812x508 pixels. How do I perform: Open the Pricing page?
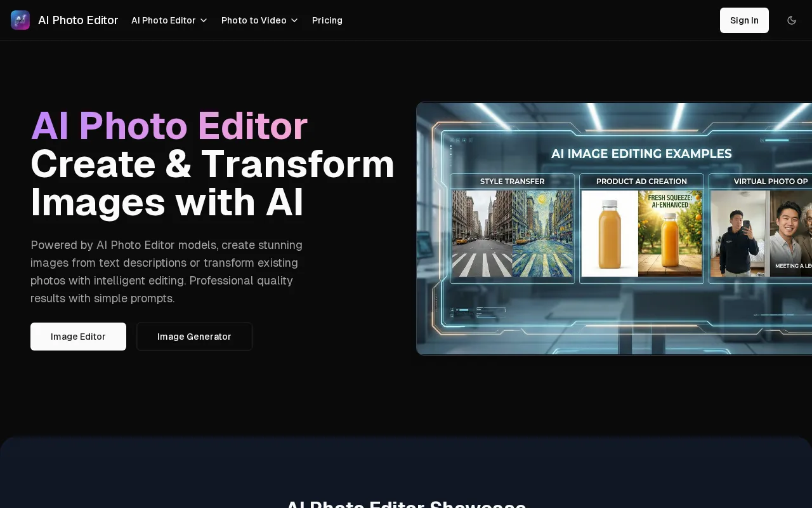[x=327, y=20]
